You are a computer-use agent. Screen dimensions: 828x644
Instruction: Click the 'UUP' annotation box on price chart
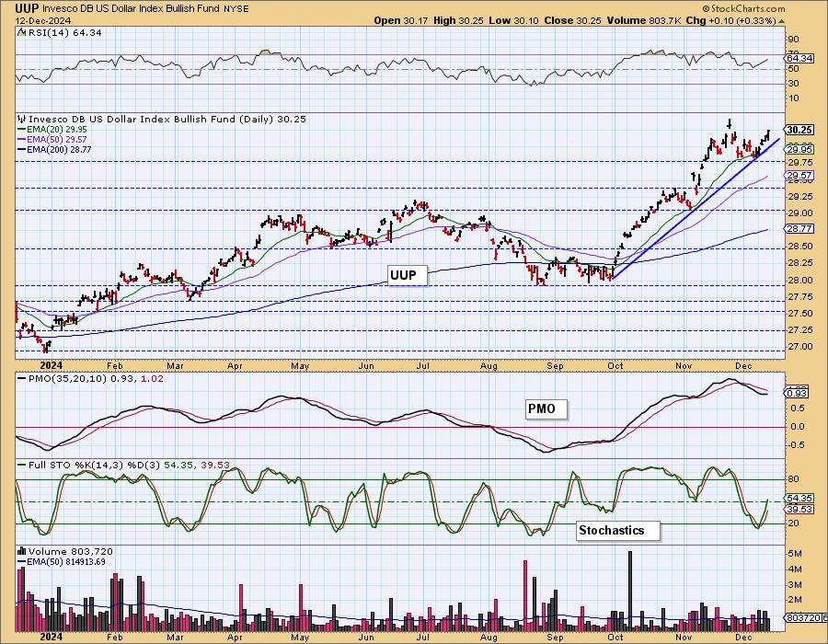tap(408, 275)
